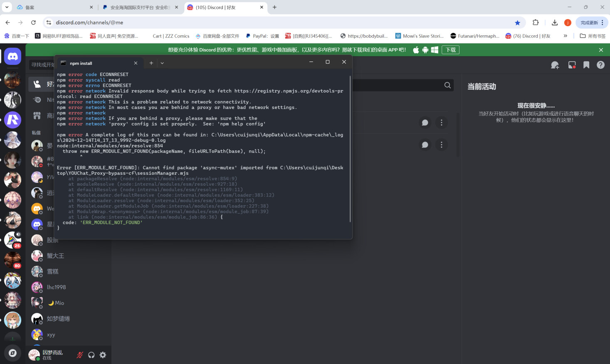Click message icon on first friend row
This screenshot has height=364, width=610.
click(x=425, y=123)
